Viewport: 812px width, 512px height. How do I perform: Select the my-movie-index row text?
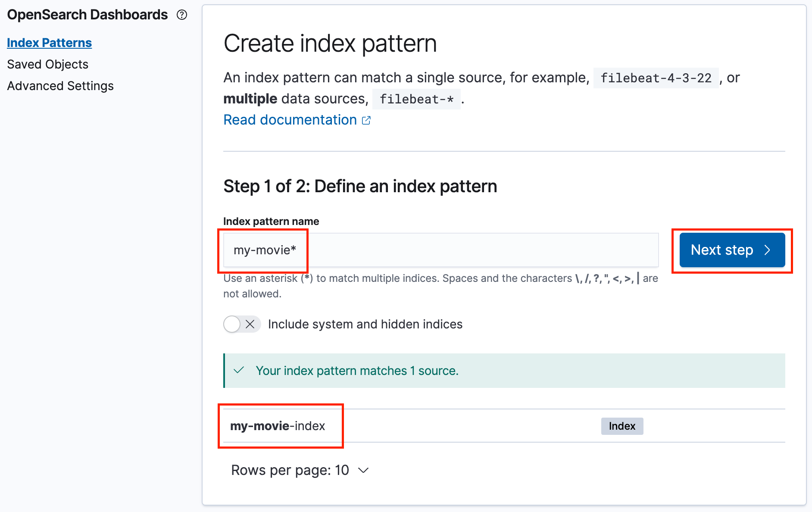click(x=278, y=426)
